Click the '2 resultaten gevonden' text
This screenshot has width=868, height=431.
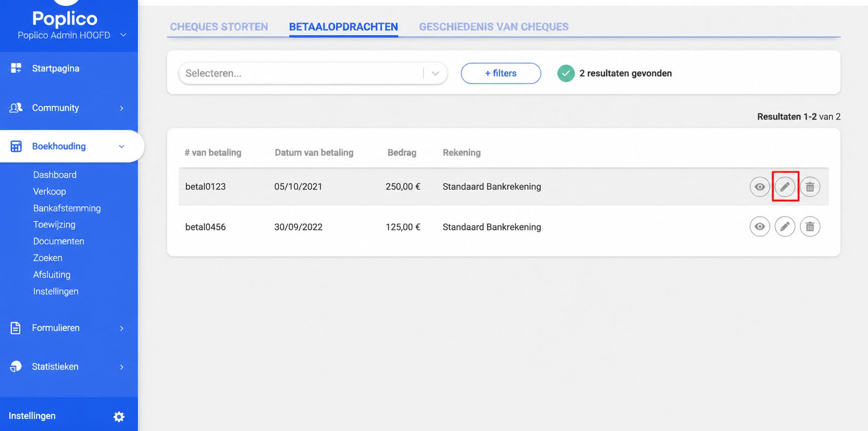[x=626, y=73]
